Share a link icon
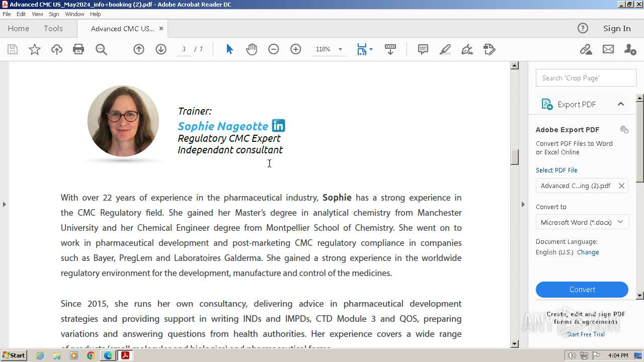Viewport: 644px width, 362px height. click(586, 49)
